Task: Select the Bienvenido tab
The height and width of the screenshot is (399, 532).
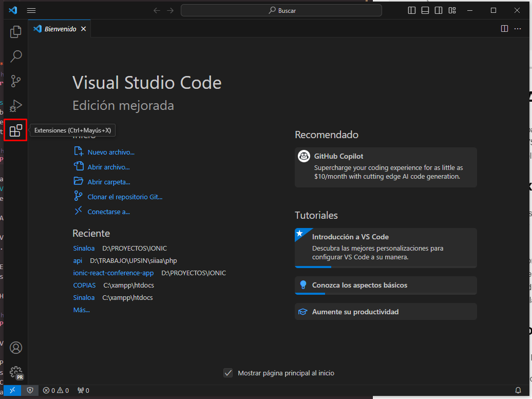Action: (x=60, y=29)
